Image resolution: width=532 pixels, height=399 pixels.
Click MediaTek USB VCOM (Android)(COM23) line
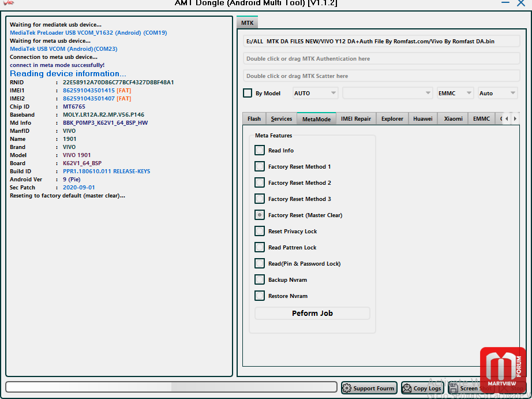[x=63, y=49]
